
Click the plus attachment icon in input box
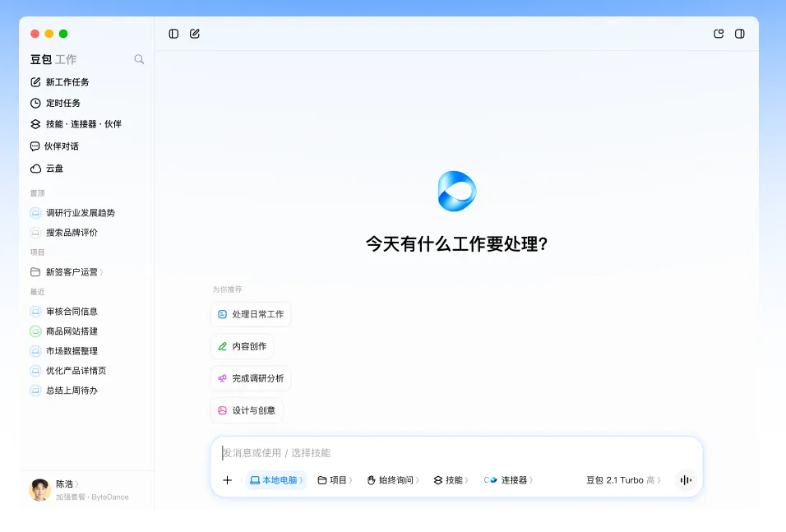point(227,480)
